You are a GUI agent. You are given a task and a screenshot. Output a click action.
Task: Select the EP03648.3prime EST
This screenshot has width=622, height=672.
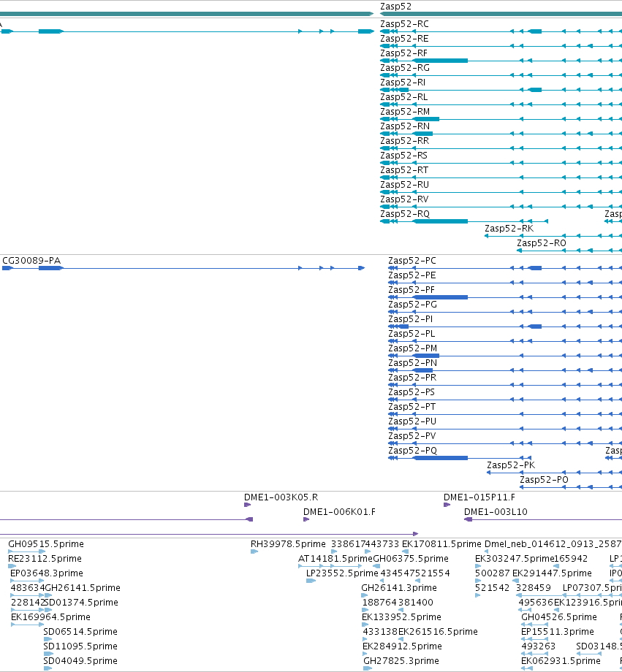(47, 573)
